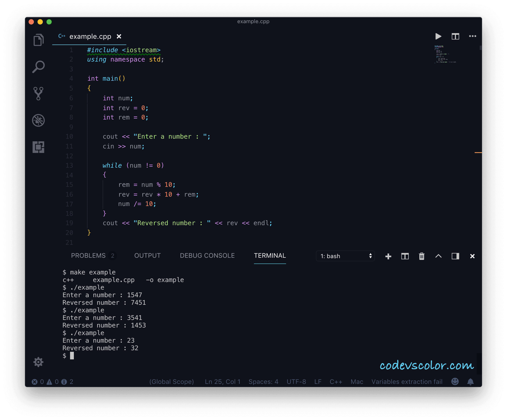Switch to the PROBLEMS tab
The height and width of the screenshot is (420, 507).
[88, 255]
